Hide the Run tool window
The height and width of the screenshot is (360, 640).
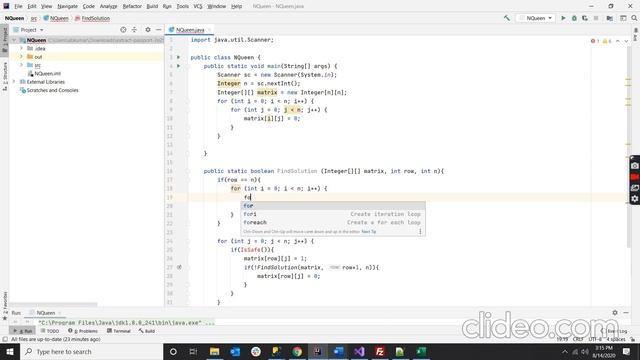click(x=626, y=313)
